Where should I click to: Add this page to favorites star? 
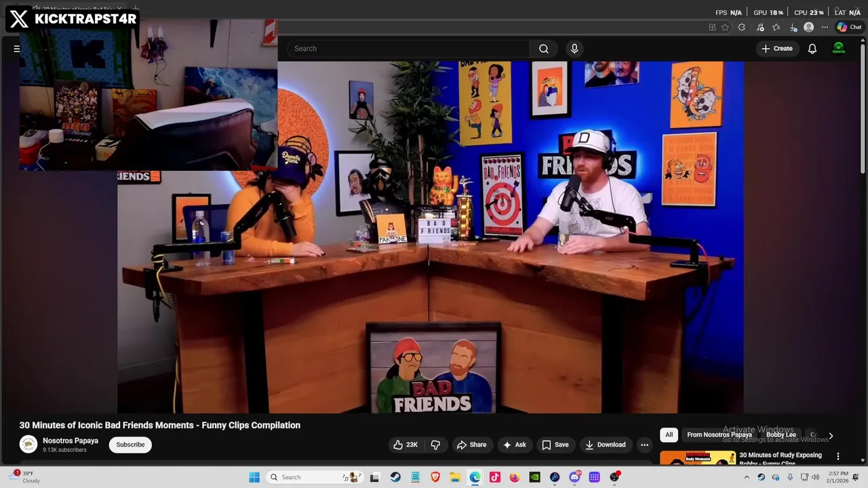[725, 27]
